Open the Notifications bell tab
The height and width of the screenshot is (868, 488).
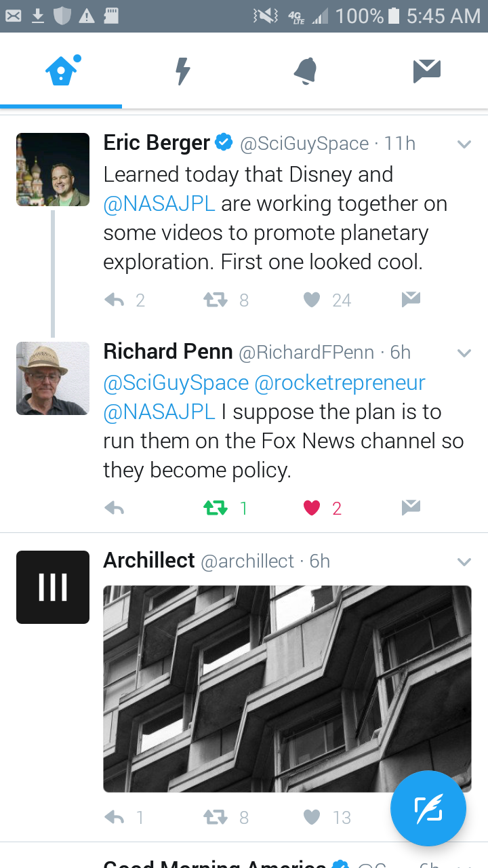point(305,71)
